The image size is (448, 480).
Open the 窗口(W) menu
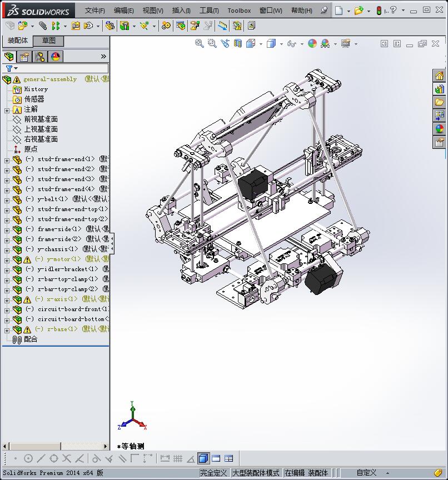coord(271,11)
